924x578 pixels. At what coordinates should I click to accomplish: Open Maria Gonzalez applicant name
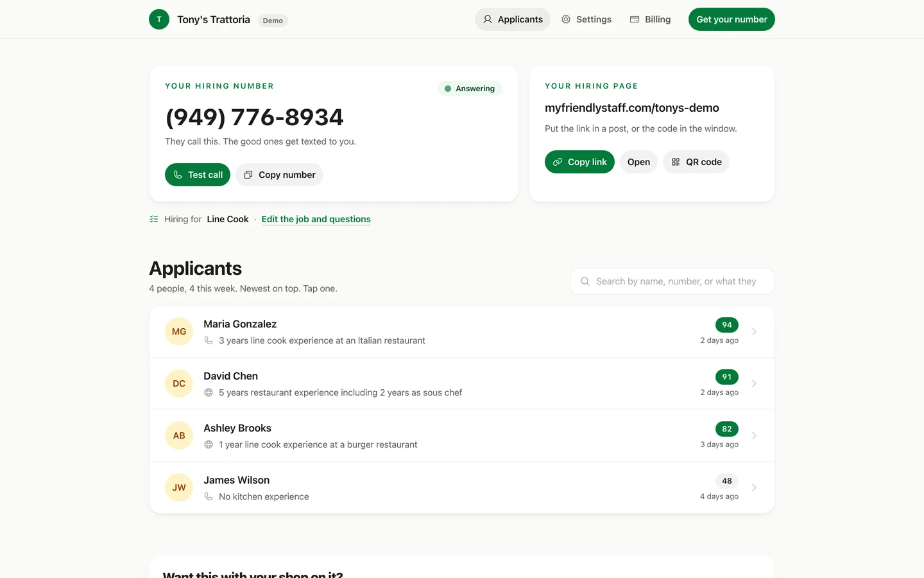240,324
